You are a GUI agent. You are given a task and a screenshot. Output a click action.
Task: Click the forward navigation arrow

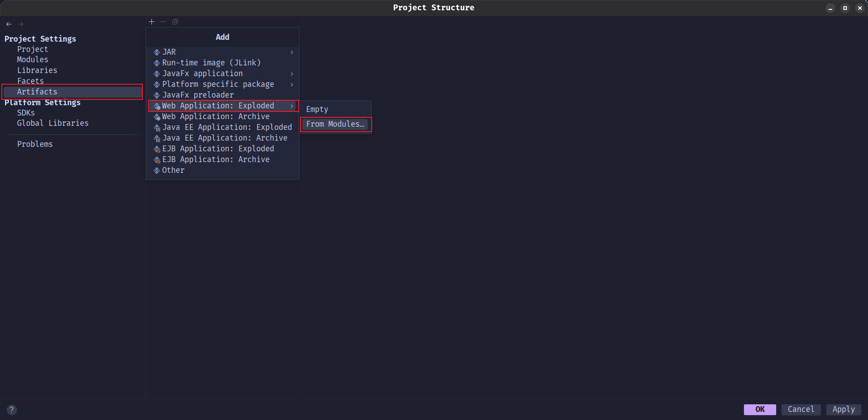21,24
